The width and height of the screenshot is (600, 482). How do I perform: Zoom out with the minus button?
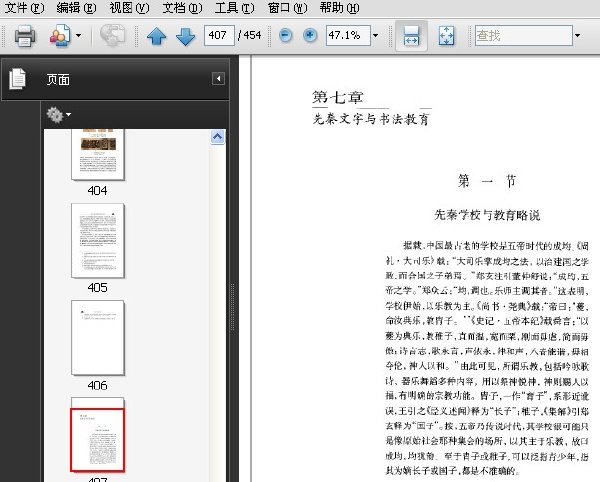285,36
